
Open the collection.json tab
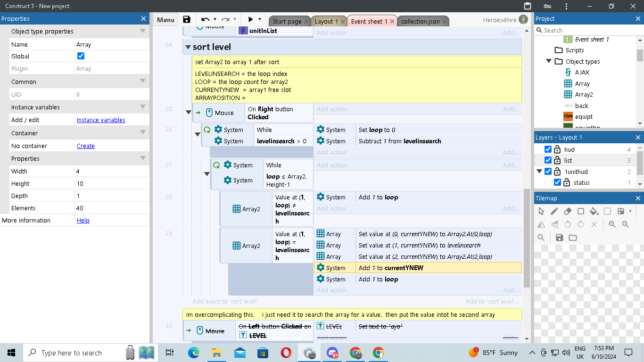(x=420, y=21)
